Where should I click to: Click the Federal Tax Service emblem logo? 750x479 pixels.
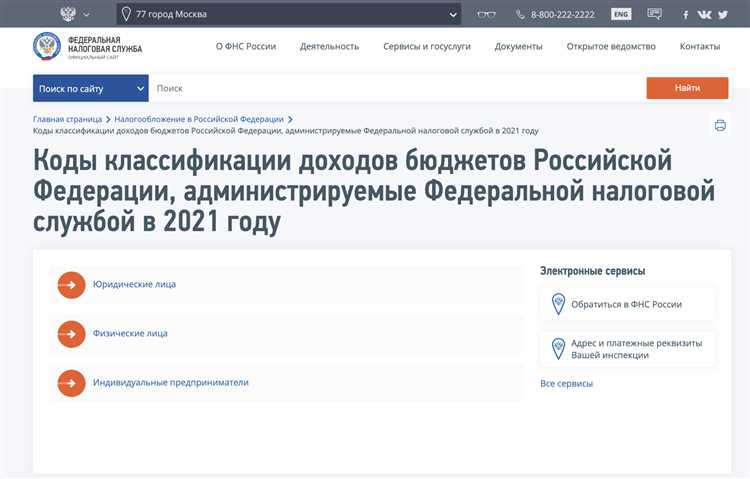click(x=47, y=46)
